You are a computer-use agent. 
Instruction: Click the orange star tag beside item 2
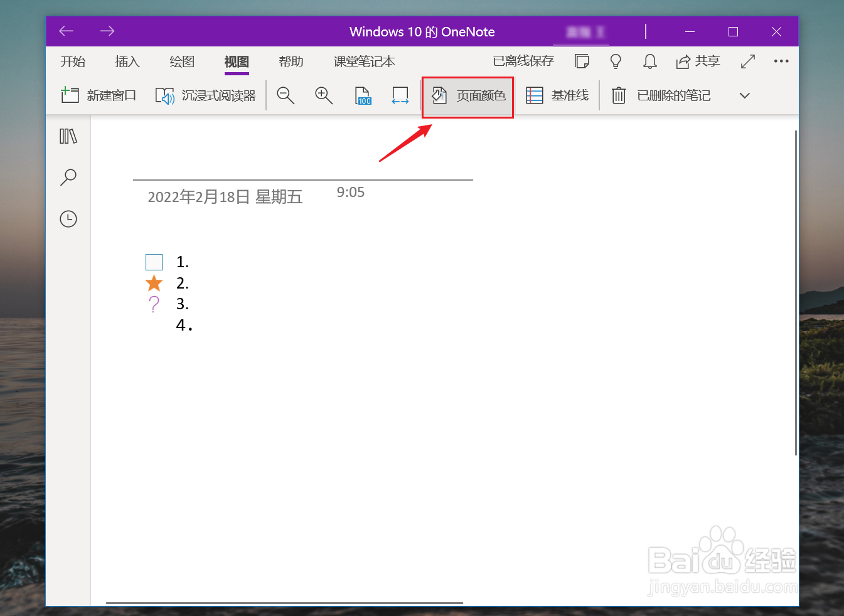click(x=154, y=284)
